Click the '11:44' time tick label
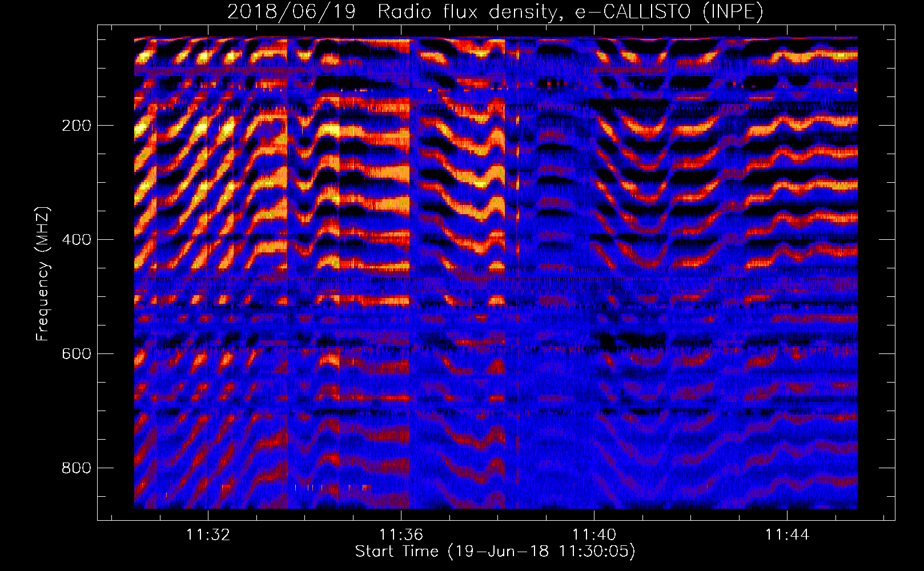Viewport: 924px width, 571px height. [788, 535]
